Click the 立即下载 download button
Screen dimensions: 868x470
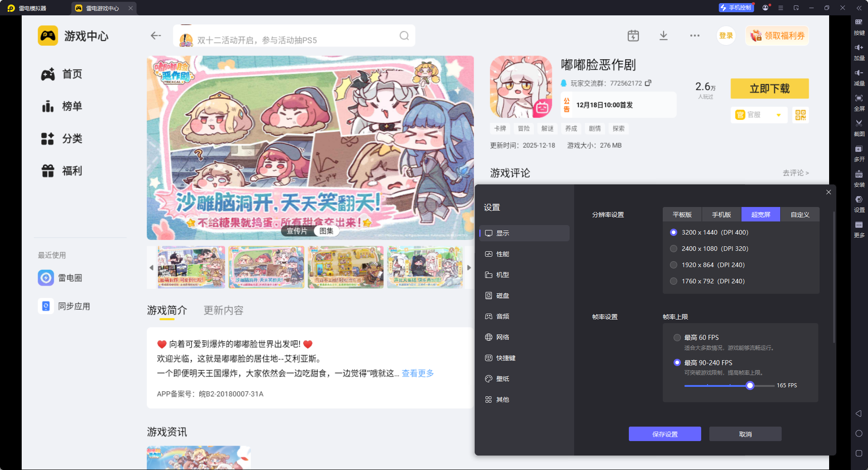tap(769, 89)
